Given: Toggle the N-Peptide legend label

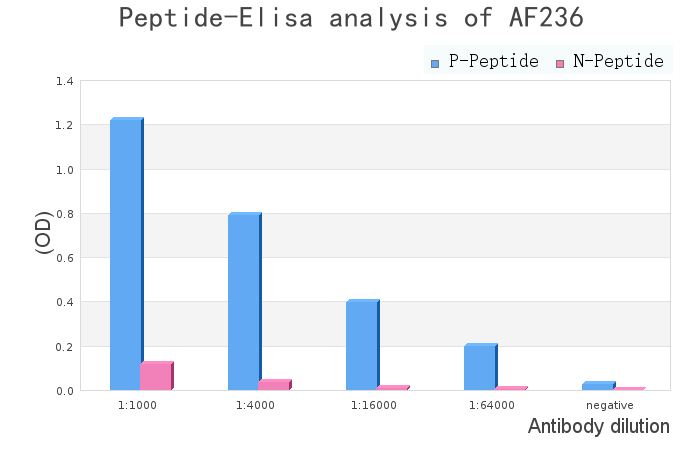Looking at the screenshot, I should click(618, 62).
